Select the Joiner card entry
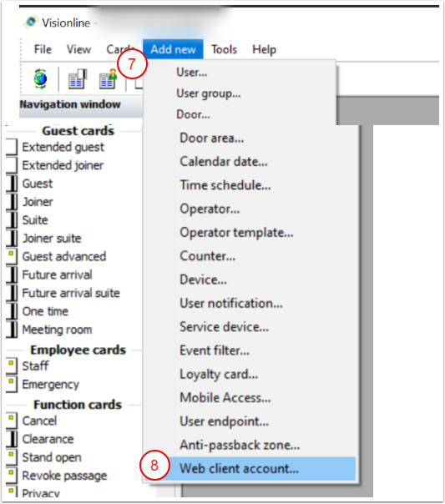The height and width of the screenshot is (504, 445). (x=38, y=202)
